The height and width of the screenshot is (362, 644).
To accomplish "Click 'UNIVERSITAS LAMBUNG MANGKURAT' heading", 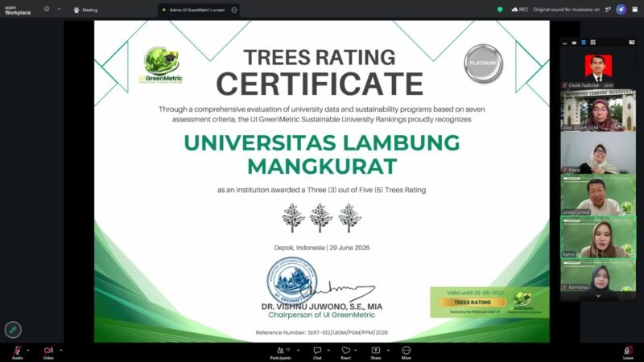I will pyautogui.click(x=321, y=154).
